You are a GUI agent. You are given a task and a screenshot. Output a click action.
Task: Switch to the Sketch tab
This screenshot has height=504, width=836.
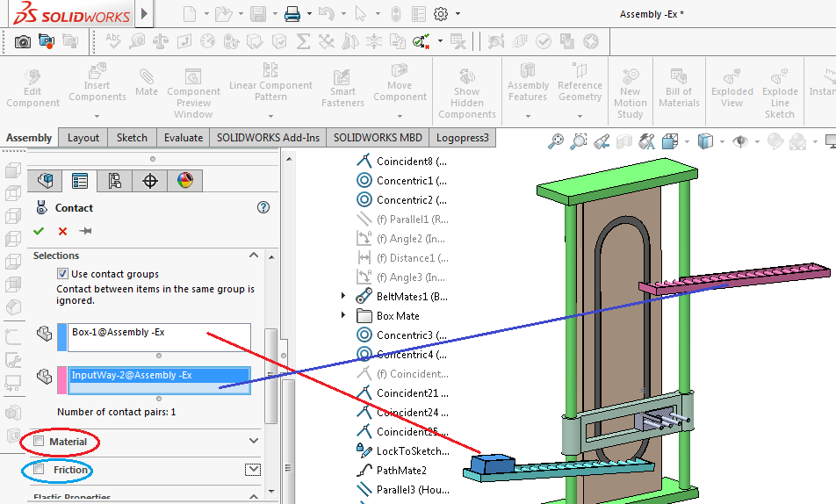132,137
